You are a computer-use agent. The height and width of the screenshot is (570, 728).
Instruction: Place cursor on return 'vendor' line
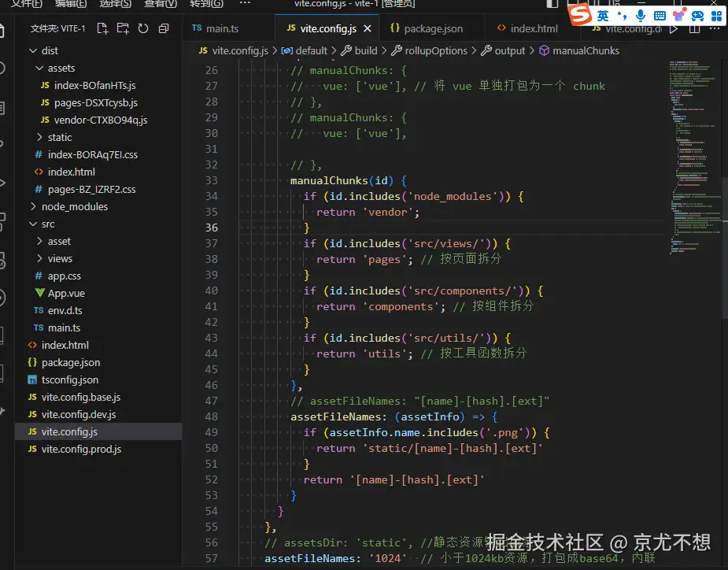click(368, 212)
